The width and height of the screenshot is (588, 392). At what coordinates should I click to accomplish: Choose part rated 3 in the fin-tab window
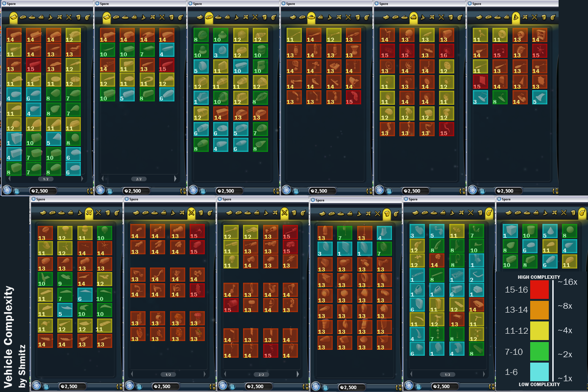[x=480, y=97]
